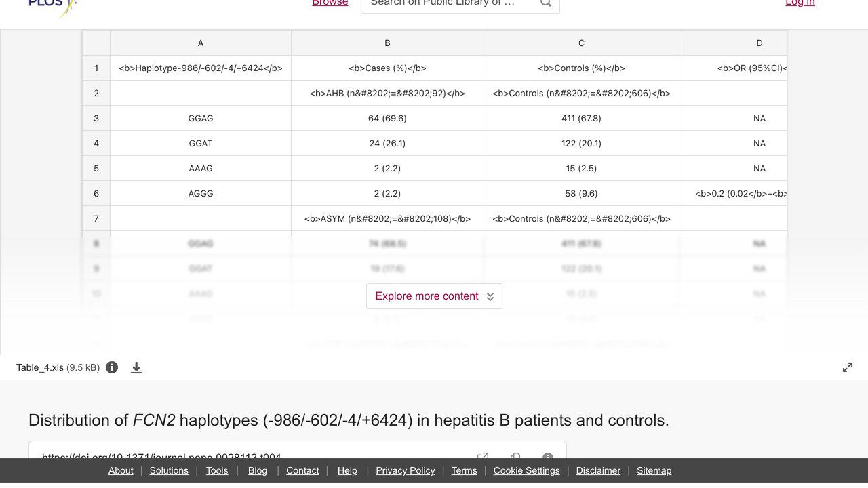Click the AHB (n = 92) cell
Viewport: 868px width, 488px height.
387,93
